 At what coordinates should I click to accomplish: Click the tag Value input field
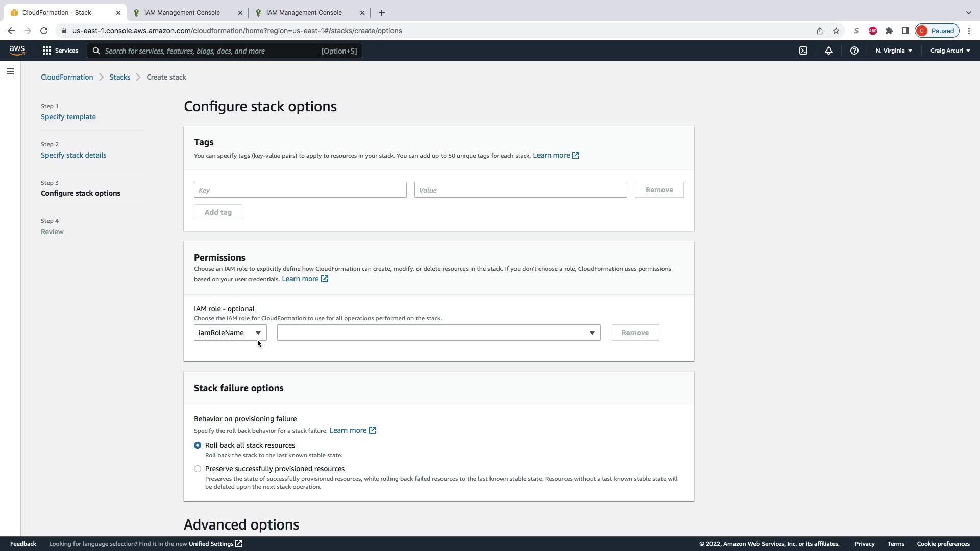click(x=521, y=190)
